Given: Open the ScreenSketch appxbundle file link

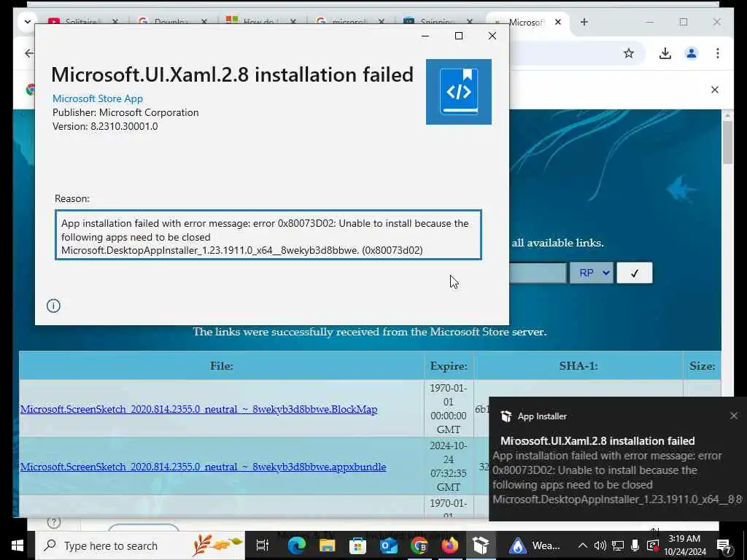Looking at the screenshot, I should [x=203, y=467].
